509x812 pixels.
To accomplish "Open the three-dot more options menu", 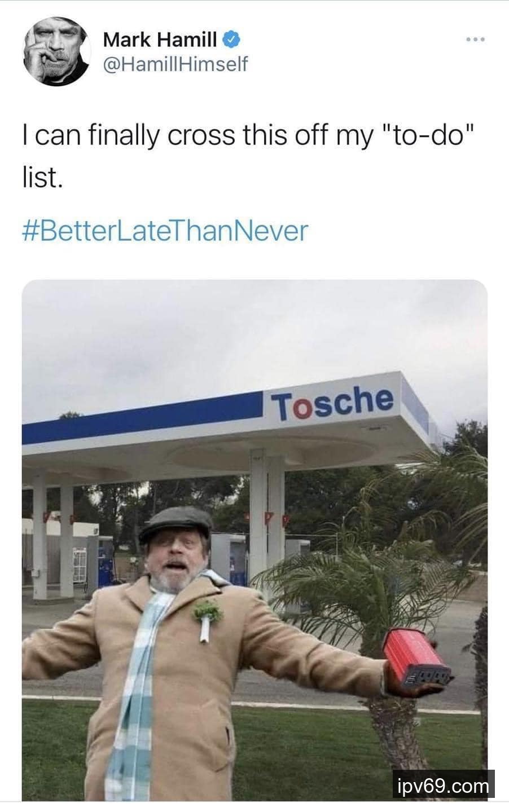I will pos(476,40).
